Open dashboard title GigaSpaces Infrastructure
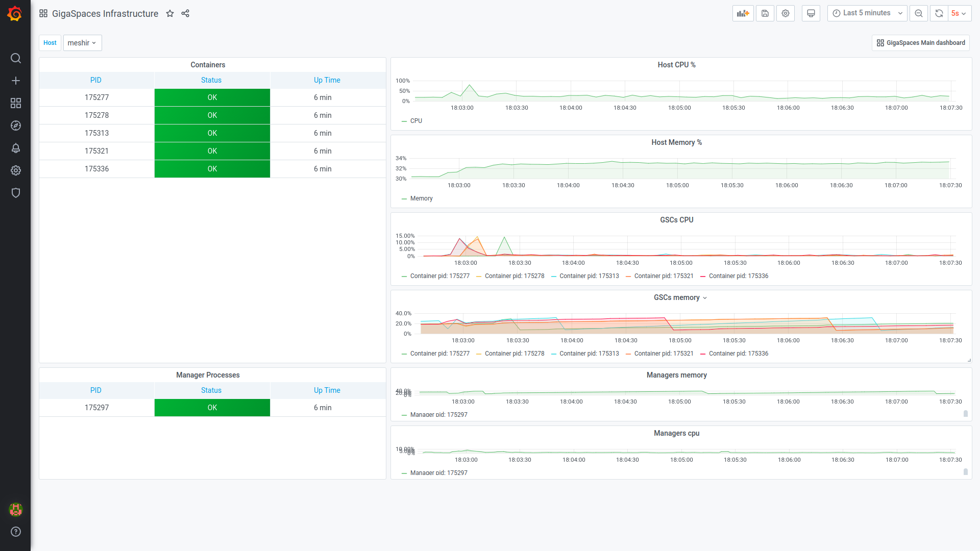Viewport: 980px width, 551px height. pyautogui.click(x=105, y=14)
